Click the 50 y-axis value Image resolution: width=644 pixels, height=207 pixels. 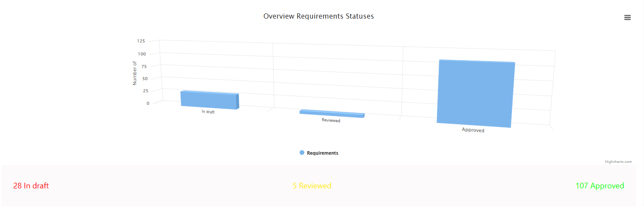145,79
